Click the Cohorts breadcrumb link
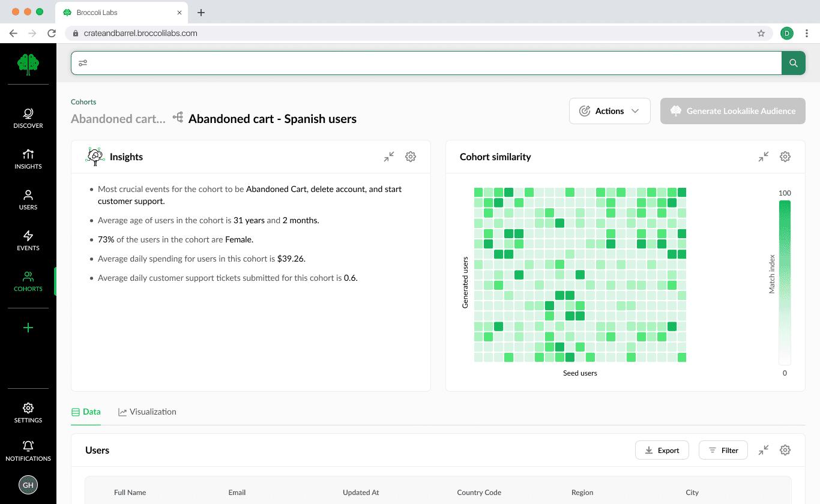820x504 pixels. [x=83, y=102]
